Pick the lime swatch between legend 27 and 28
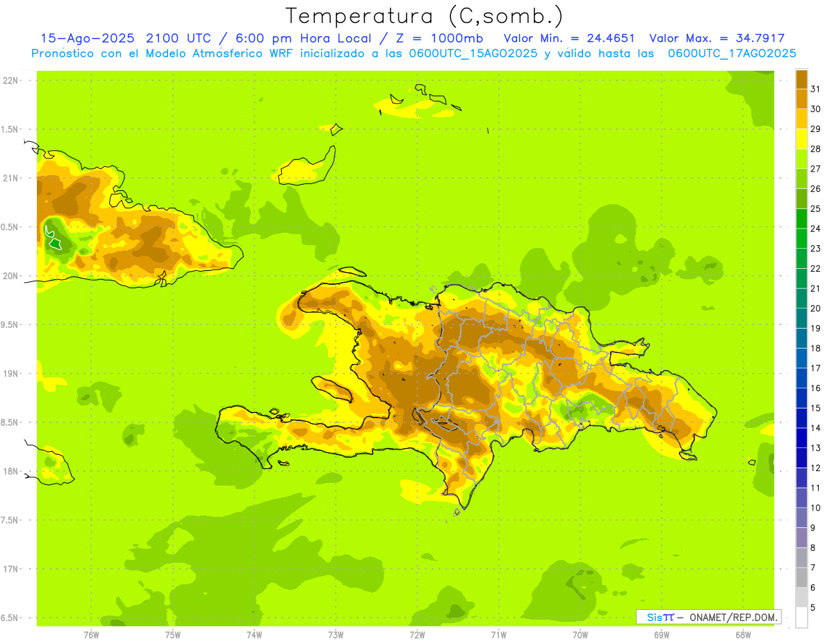The width and height of the screenshot is (834, 644). [x=801, y=158]
